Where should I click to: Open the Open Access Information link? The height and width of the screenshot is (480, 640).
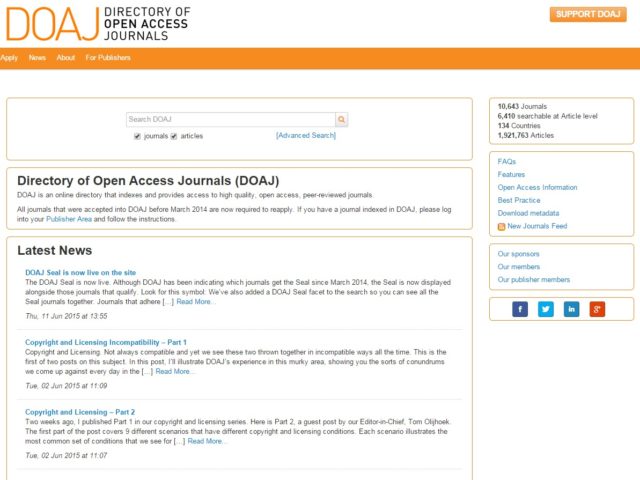pyautogui.click(x=537, y=187)
